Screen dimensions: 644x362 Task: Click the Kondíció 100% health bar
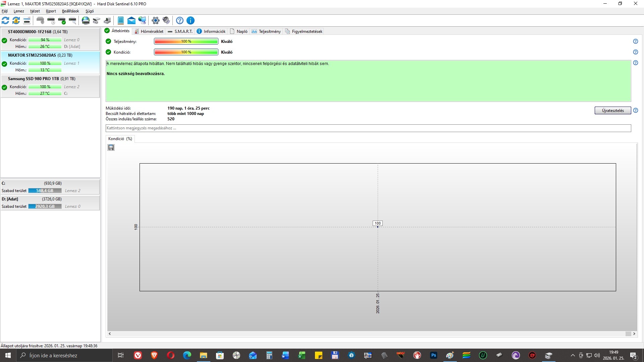186,52
